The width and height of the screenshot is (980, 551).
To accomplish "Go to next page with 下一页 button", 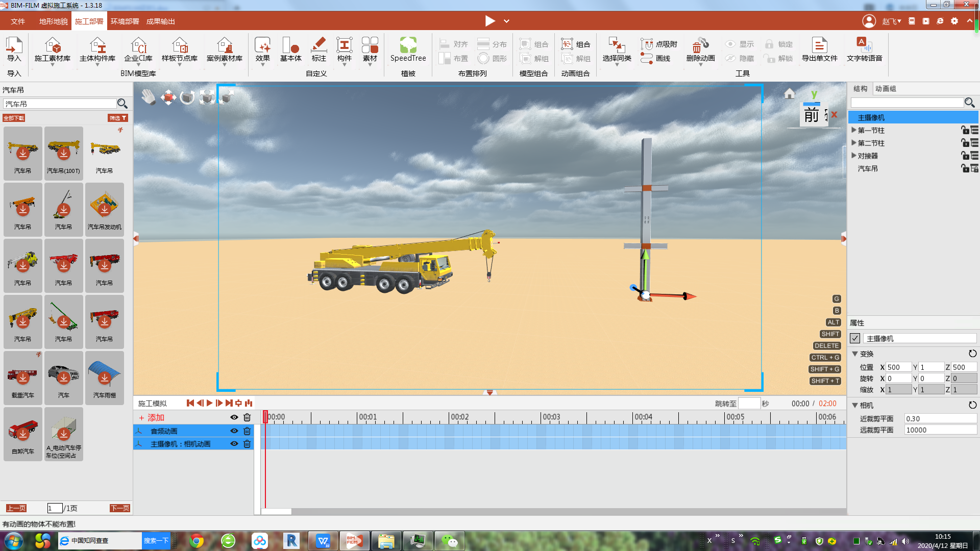I will [x=119, y=508].
